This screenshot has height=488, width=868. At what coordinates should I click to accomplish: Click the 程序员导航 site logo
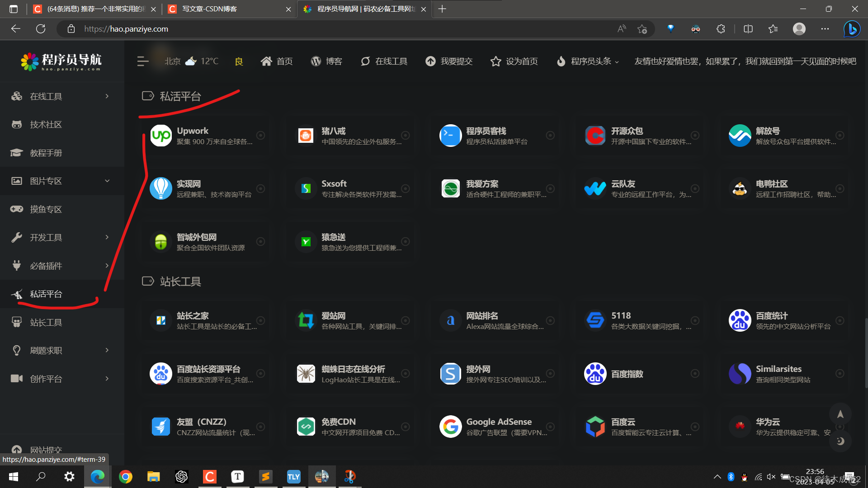[61, 61]
